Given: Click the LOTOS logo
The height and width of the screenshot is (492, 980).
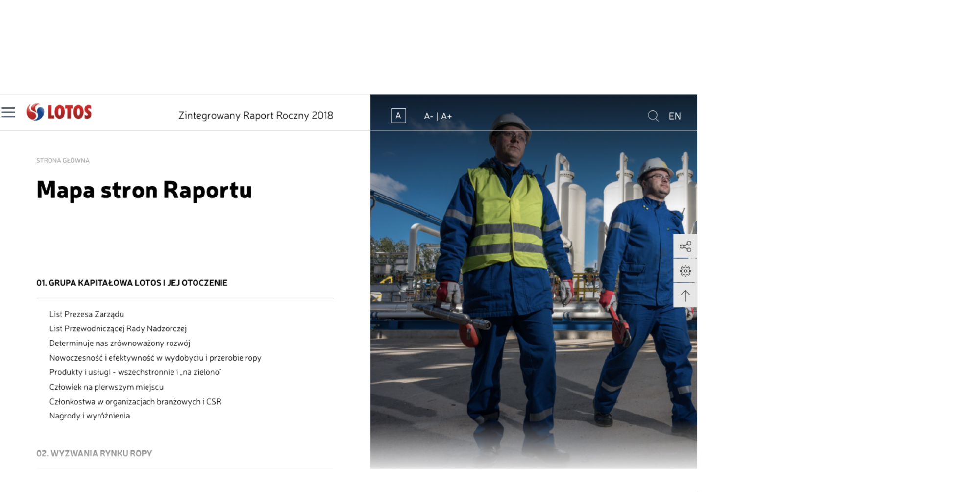Looking at the screenshot, I should point(59,112).
